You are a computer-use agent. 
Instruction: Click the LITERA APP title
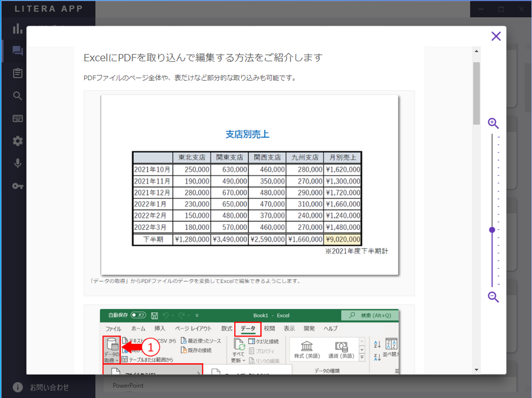48,9
